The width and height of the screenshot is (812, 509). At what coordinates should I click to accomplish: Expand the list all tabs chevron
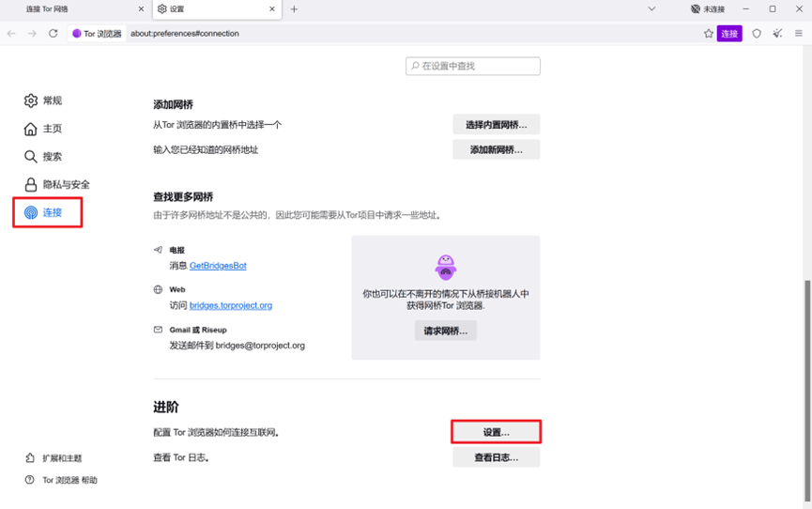tap(652, 9)
